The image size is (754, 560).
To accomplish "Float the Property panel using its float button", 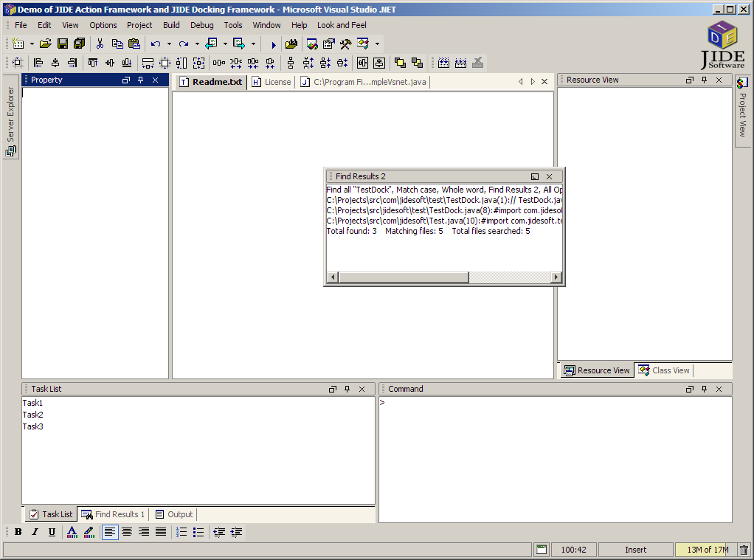I will pos(126,80).
